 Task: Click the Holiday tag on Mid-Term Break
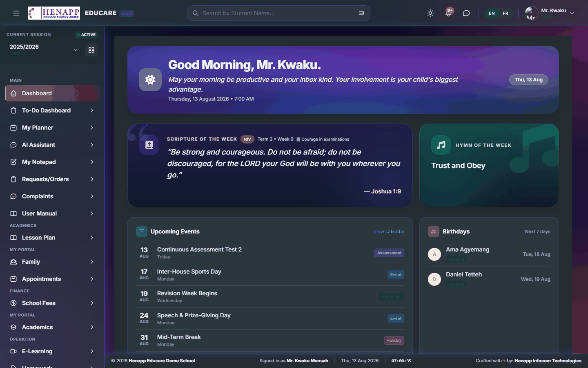click(x=394, y=340)
